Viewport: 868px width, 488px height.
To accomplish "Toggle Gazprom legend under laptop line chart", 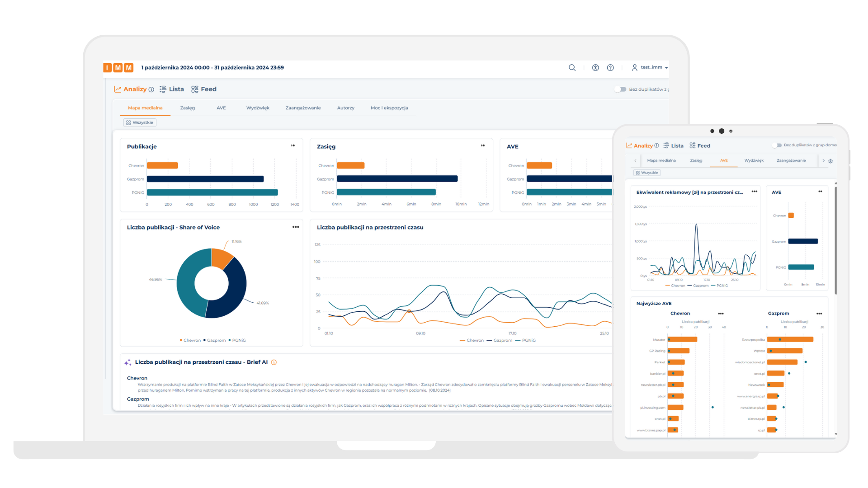I will [x=500, y=340].
